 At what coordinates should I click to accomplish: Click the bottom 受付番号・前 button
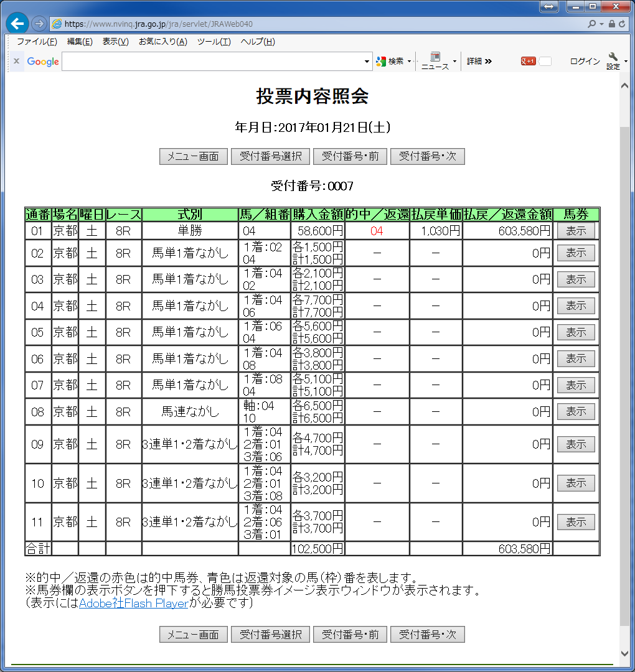coord(350,634)
